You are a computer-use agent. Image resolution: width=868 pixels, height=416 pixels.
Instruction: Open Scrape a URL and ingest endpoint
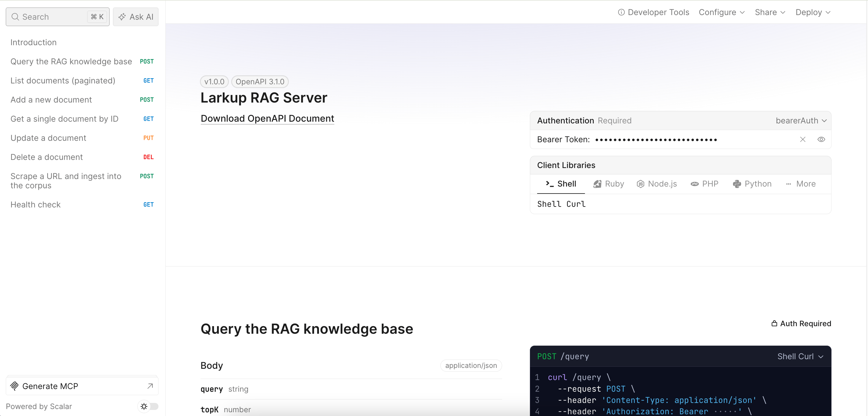(82, 180)
